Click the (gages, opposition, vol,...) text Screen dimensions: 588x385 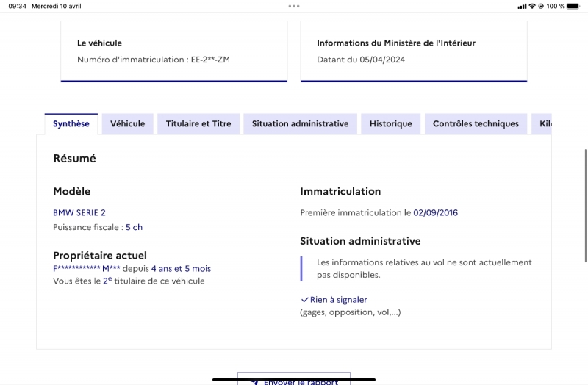pos(351,312)
